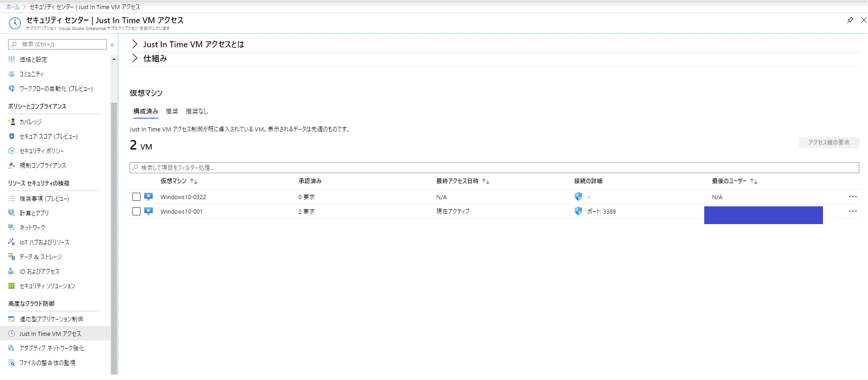Screen dimensions: 868x380
Task: Click the カバレッジ sidebar icon
Action: (x=12, y=122)
